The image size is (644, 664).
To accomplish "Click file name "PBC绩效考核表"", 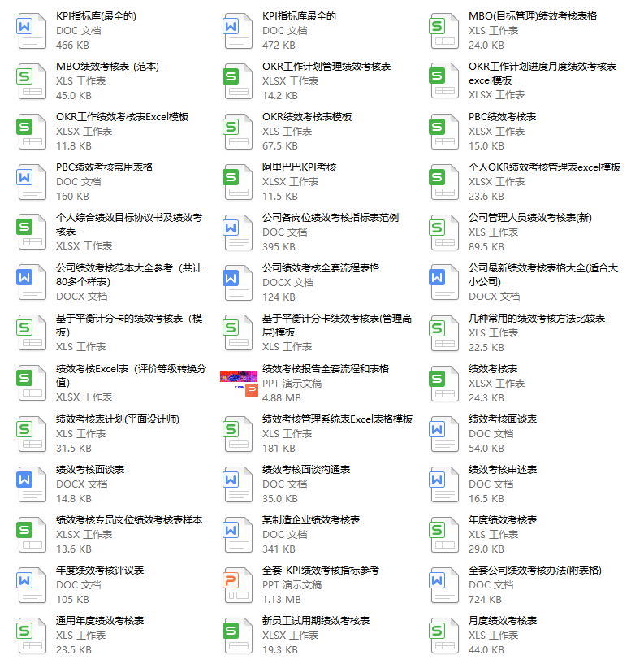I will tap(502, 117).
